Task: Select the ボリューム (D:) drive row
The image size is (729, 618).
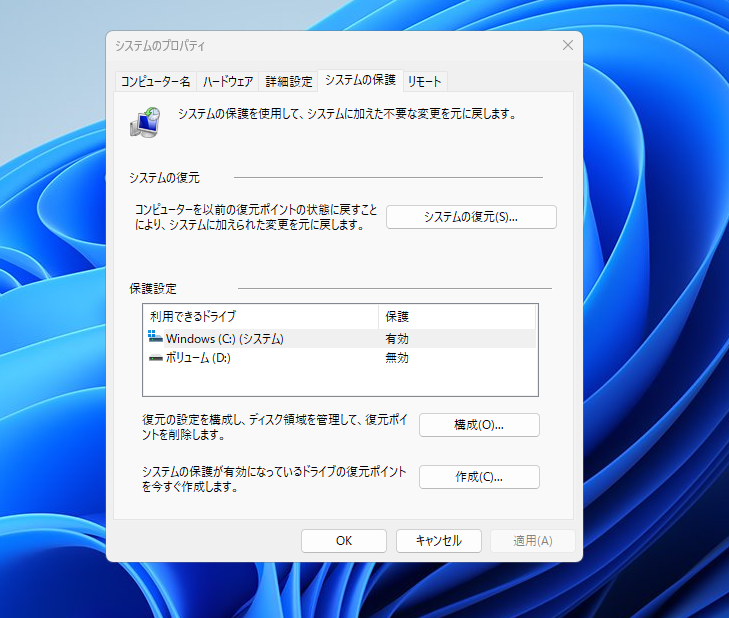Action: click(x=340, y=358)
